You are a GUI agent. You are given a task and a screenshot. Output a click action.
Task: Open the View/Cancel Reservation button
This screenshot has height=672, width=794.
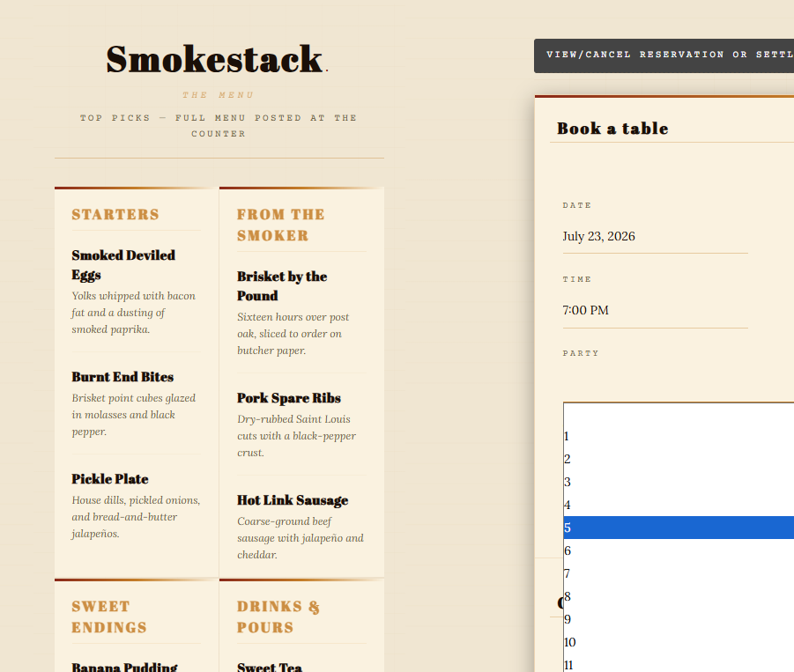664,55
